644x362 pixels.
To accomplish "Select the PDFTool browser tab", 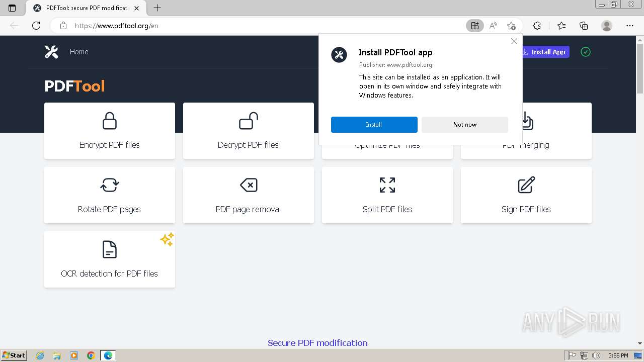I will (86, 8).
